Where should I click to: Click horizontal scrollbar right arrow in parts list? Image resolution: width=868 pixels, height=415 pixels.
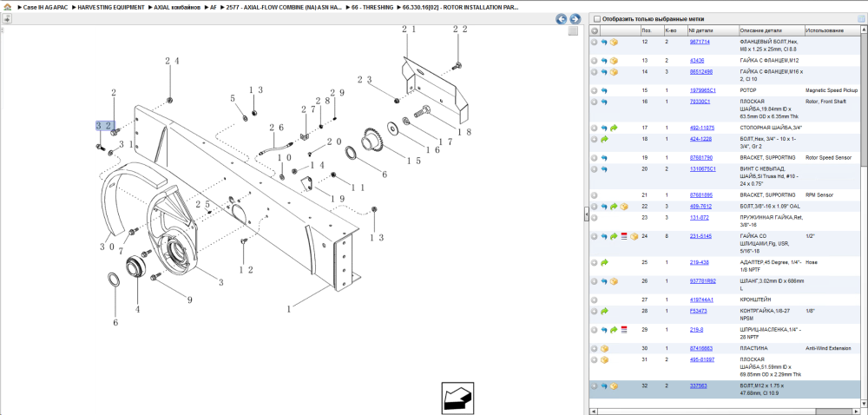coord(857,412)
